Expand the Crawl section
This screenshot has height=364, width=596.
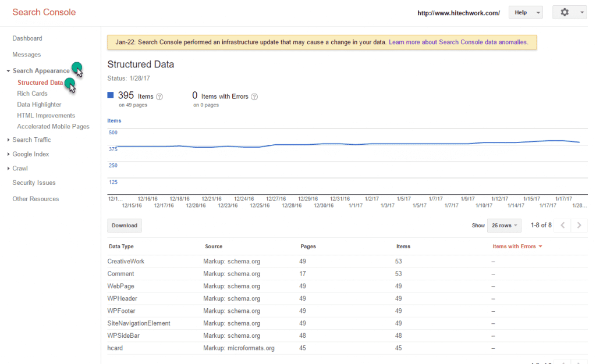click(8, 169)
